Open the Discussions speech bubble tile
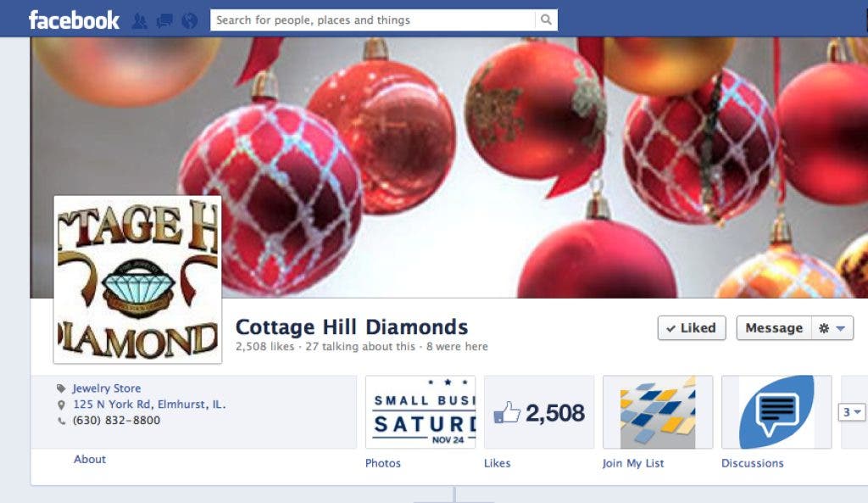Screen dimensions: 868x503 pyautogui.click(x=776, y=412)
